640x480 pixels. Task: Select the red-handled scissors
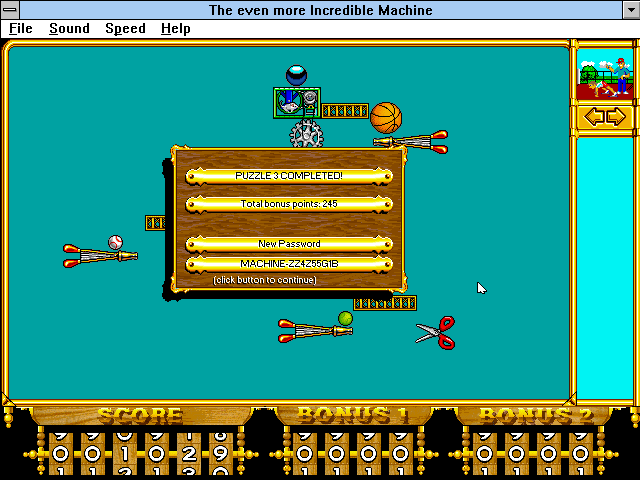pos(435,333)
